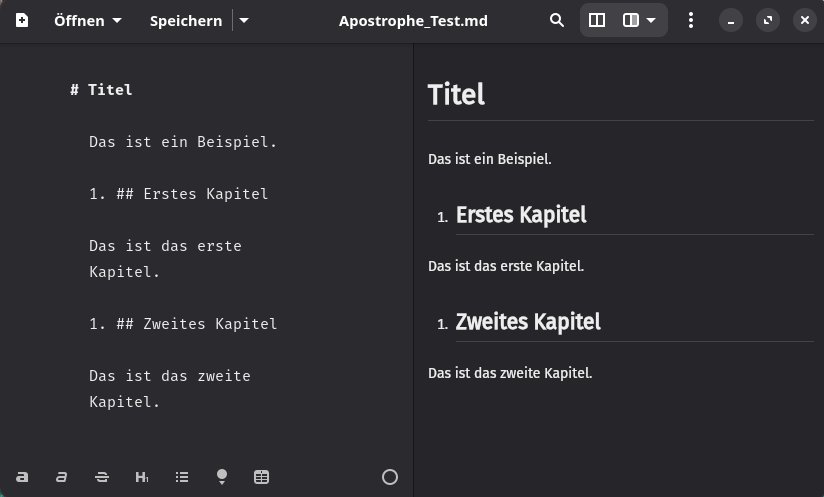Click the new document icon
The width and height of the screenshot is (824, 497).
pos(22,20)
